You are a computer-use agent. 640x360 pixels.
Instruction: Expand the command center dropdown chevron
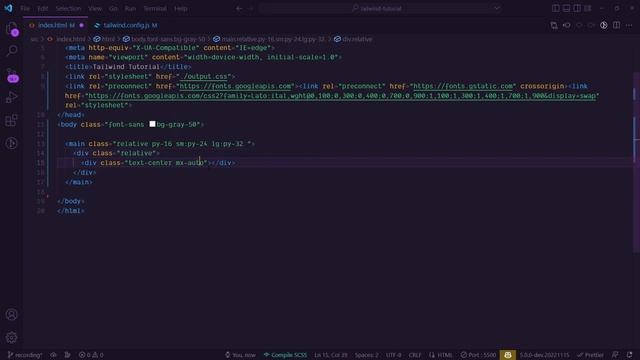496,8
